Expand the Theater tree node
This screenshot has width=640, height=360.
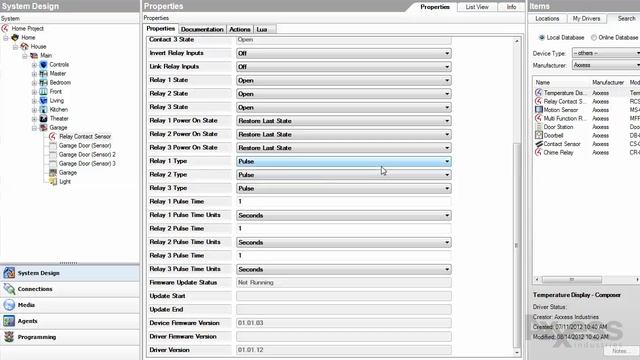coord(34,119)
